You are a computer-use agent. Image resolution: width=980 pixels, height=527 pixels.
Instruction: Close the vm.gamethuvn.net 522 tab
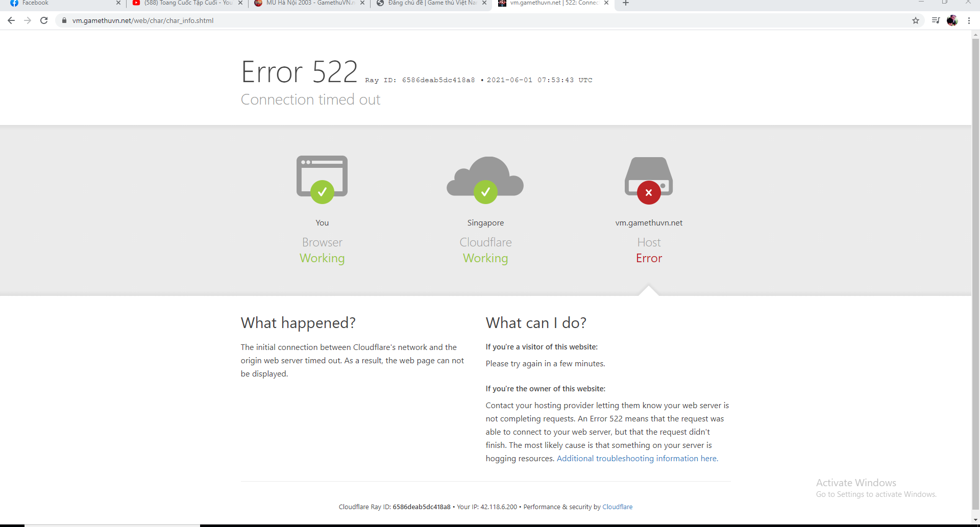click(606, 3)
